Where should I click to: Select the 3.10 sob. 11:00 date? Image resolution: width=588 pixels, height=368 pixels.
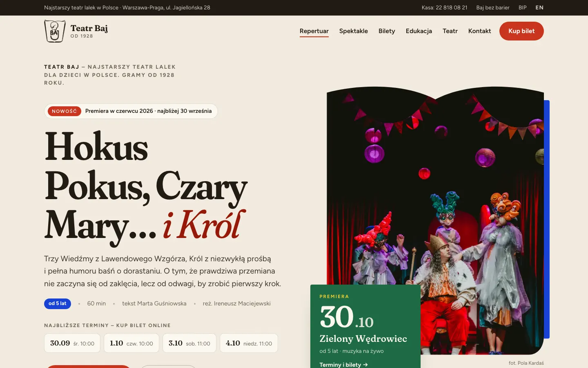click(x=189, y=343)
